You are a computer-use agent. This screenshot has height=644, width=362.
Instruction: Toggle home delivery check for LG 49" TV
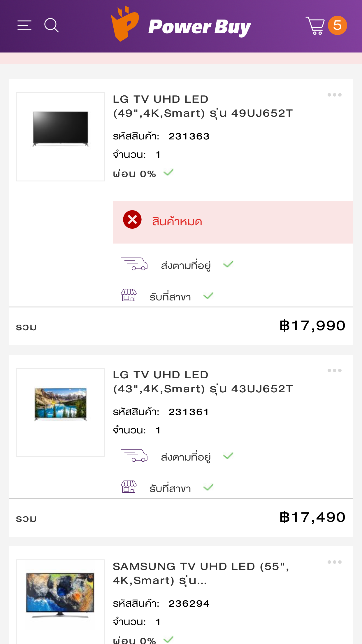(228, 264)
